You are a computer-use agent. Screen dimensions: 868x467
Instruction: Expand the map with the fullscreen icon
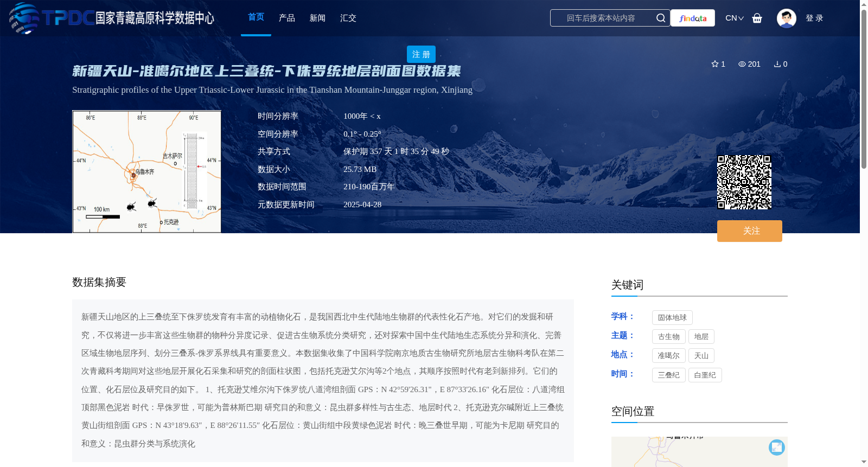(x=776, y=447)
